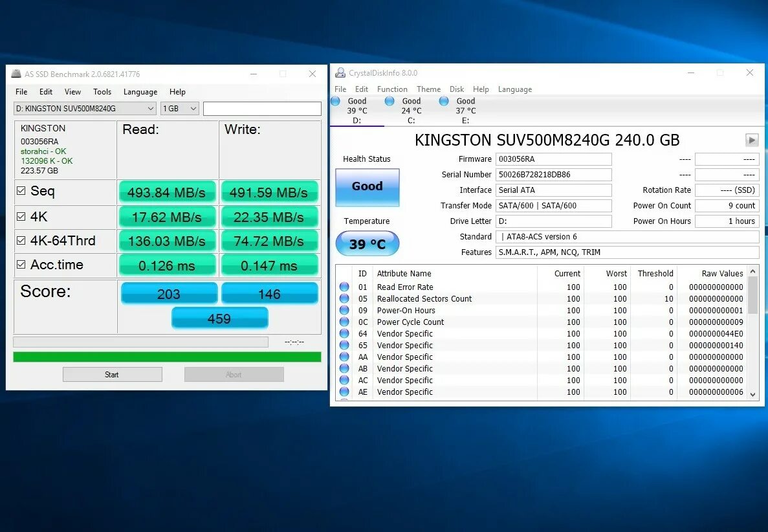
Task: Click status orb for attribute ID AB
Action: (x=344, y=368)
